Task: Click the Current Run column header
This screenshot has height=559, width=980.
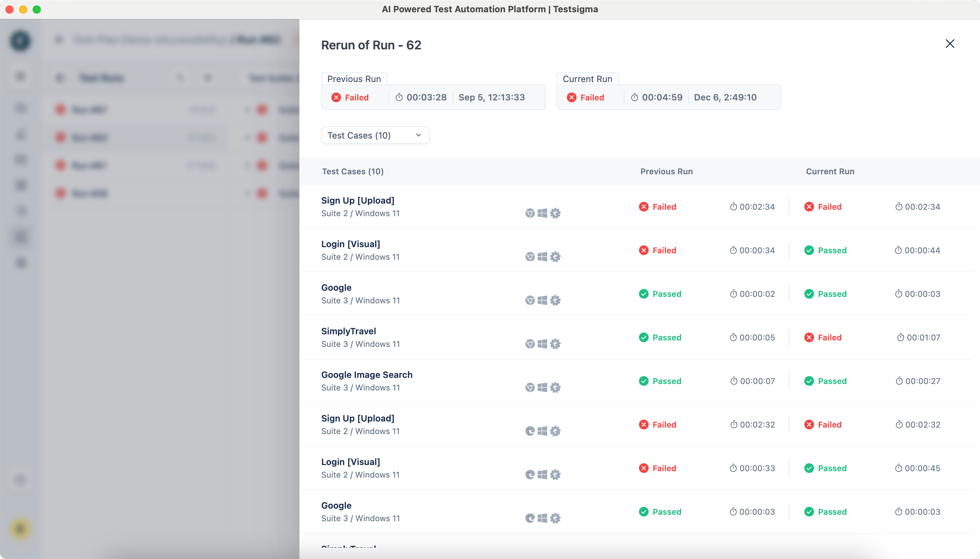Action: [x=830, y=172]
